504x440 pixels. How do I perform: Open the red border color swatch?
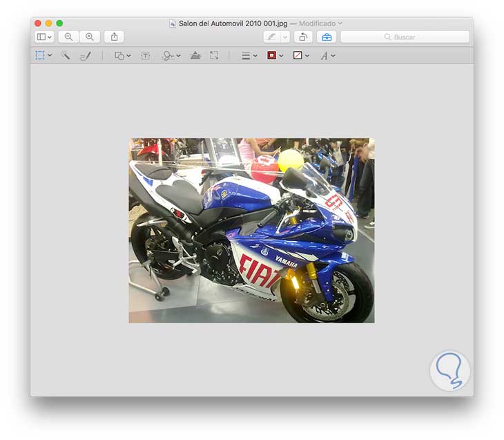pos(271,56)
